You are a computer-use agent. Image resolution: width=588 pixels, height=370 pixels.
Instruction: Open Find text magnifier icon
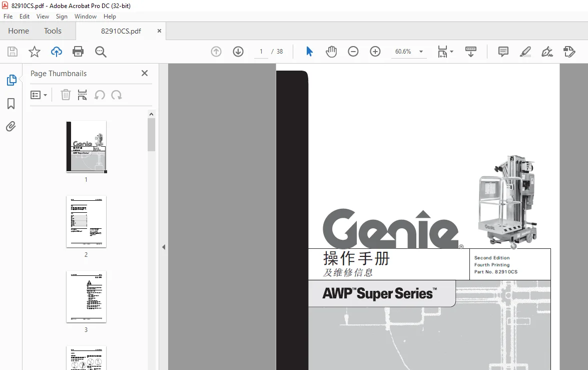101,52
